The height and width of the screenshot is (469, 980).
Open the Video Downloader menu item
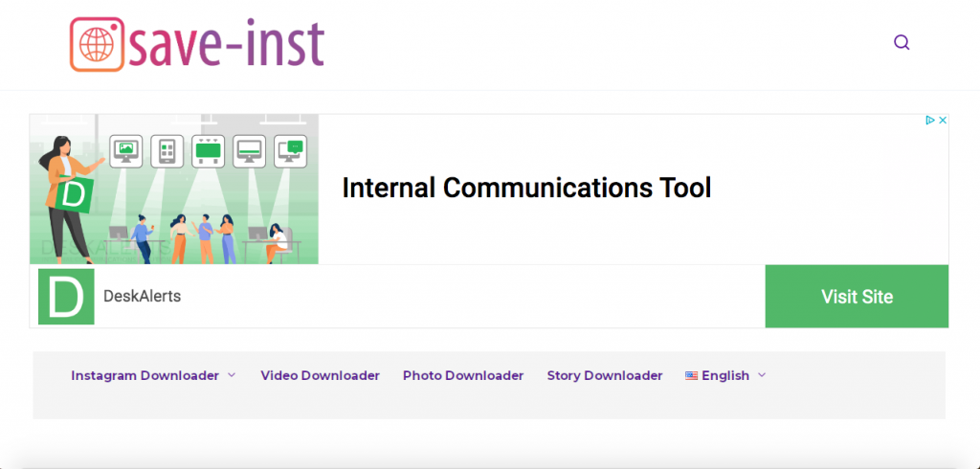[x=320, y=376]
